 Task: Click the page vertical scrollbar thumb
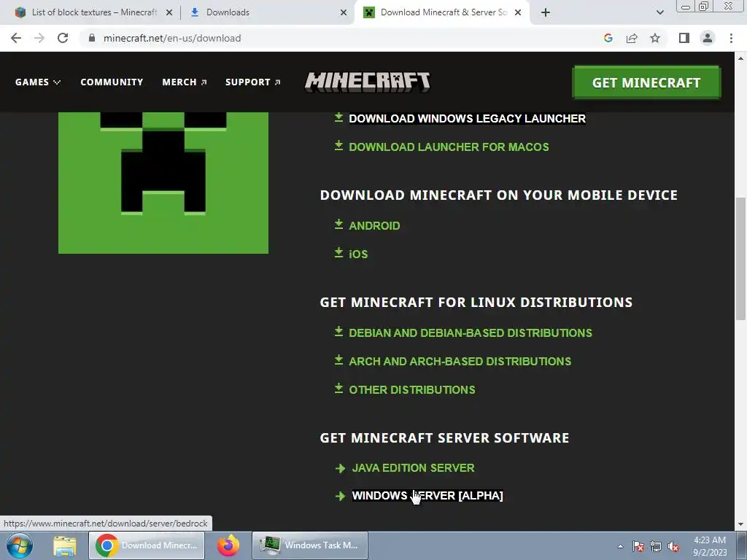click(740, 259)
